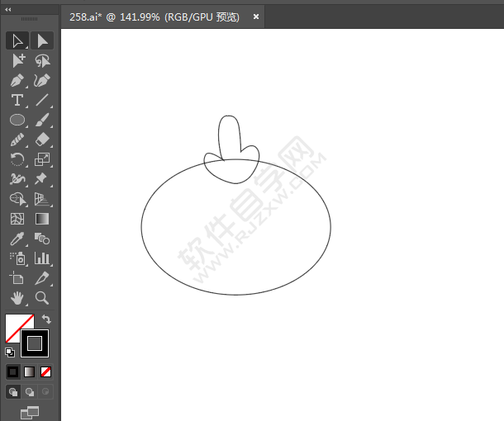504x421 pixels.
Task: Apply Gradient mode button below swatches
Action: pos(29,372)
